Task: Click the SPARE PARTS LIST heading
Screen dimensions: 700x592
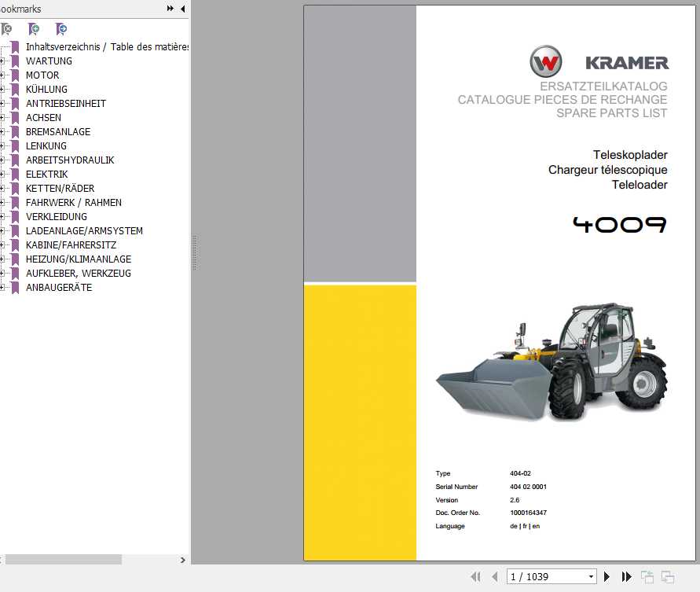Action: tap(611, 113)
